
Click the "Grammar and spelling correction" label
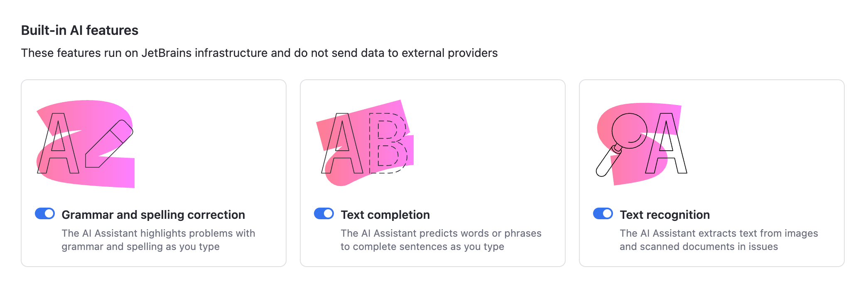(x=153, y=215)
